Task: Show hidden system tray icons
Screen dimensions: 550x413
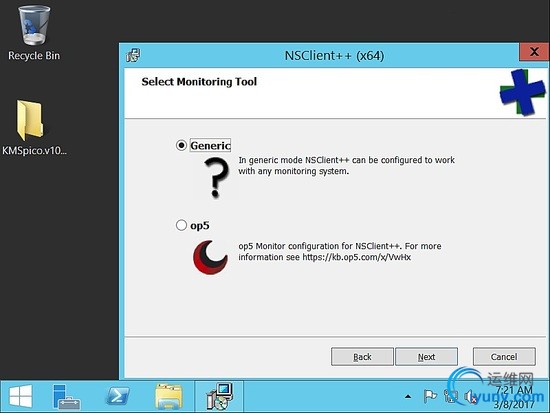Action: (x=408, y=397)
